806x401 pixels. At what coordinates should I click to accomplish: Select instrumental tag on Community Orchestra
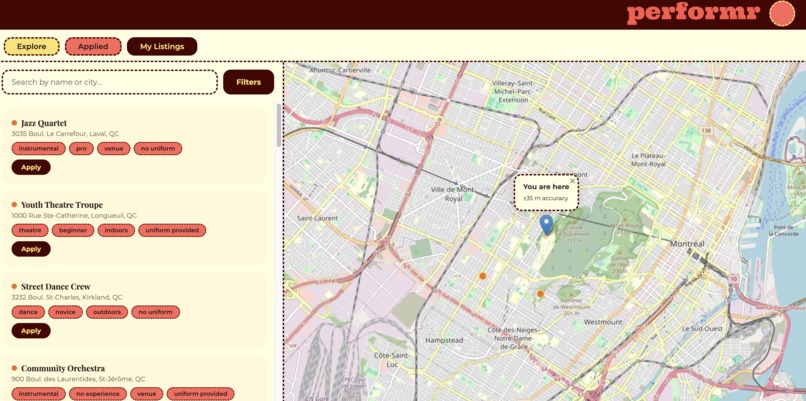(39, 394)
